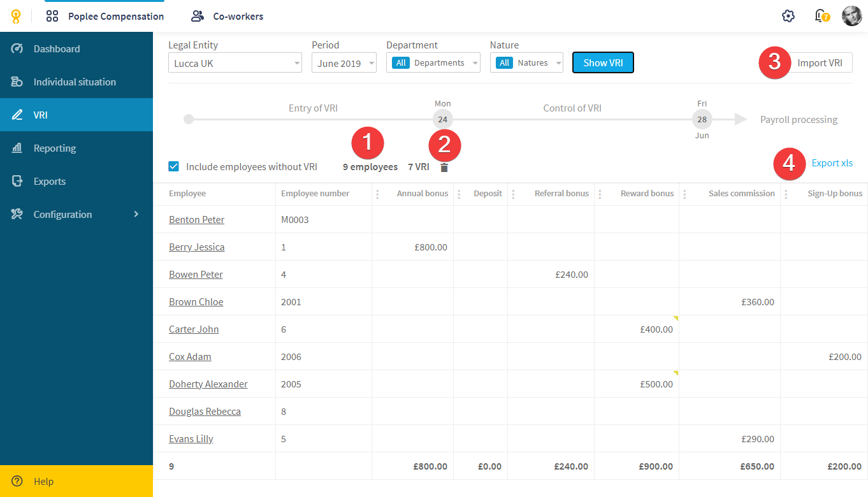Open Cox Adam employee link

coord(190,356)
